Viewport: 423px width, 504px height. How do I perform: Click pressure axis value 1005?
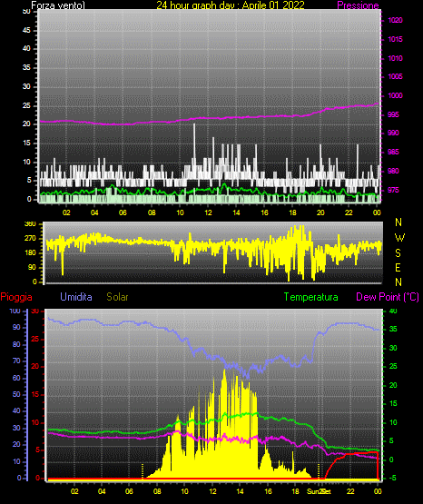click(395, 76)
